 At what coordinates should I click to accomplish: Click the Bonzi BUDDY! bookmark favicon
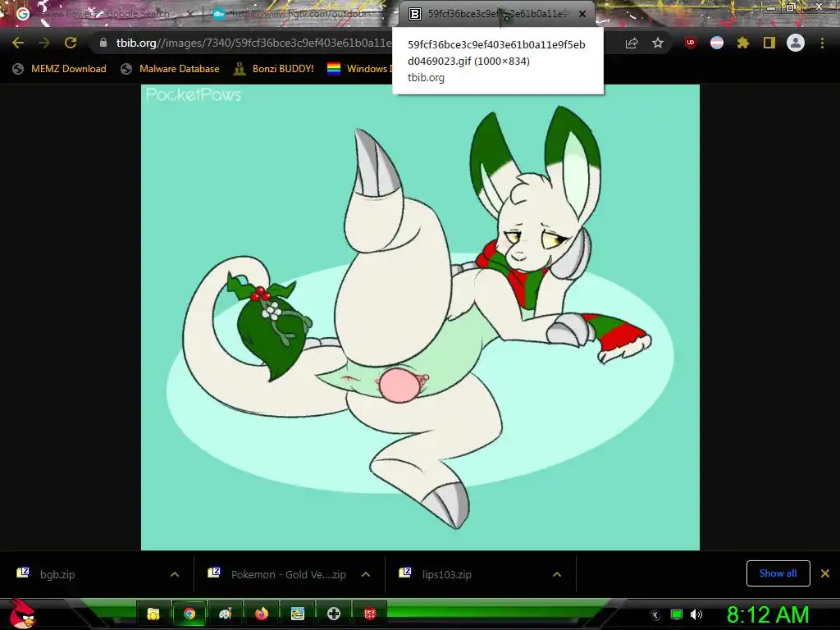(x=240, y=69)
